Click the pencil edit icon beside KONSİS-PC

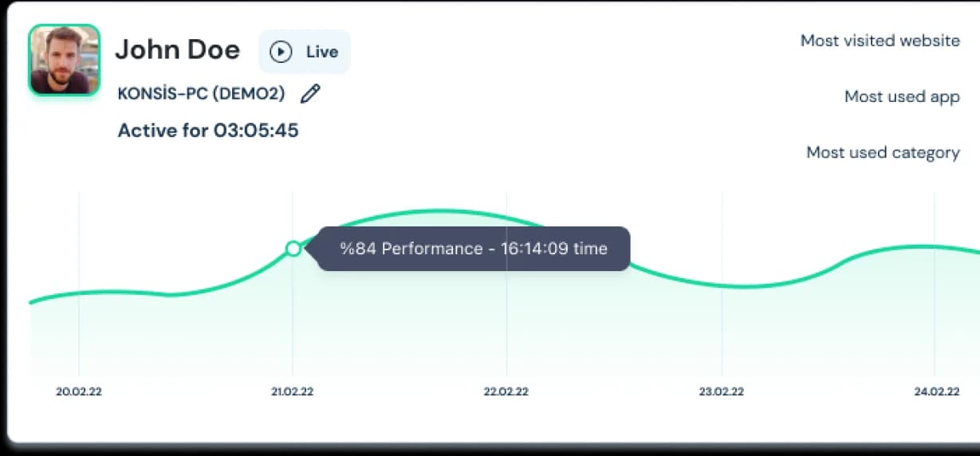310,93
